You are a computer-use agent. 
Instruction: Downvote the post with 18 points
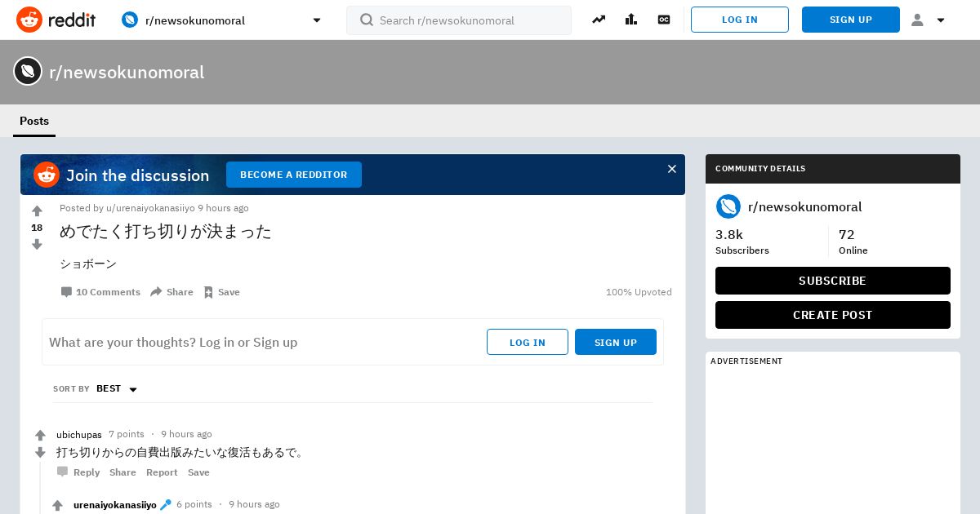[x=37, y=244]
